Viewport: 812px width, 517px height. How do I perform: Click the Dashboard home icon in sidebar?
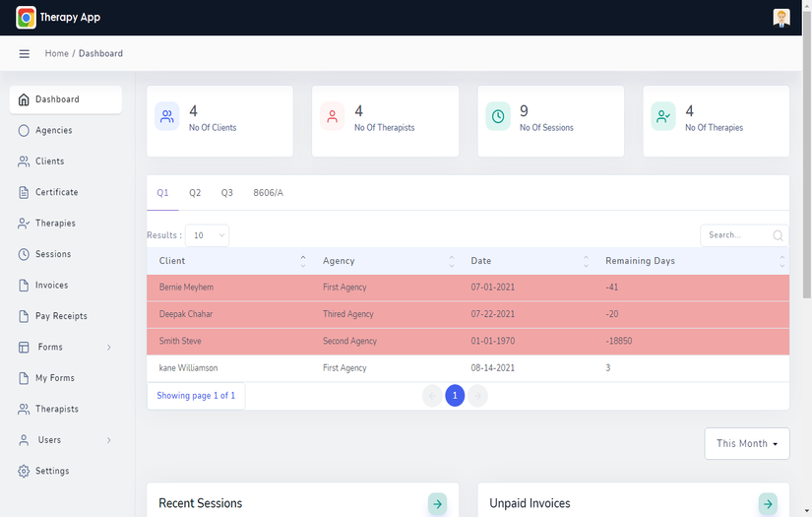tap(24, 99)
